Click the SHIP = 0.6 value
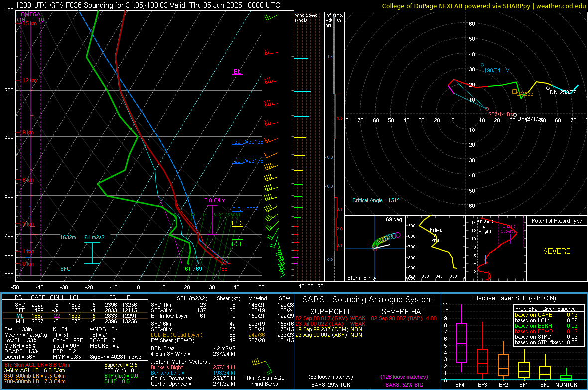This screenshot has width=588, height=390. click(117, 381)
